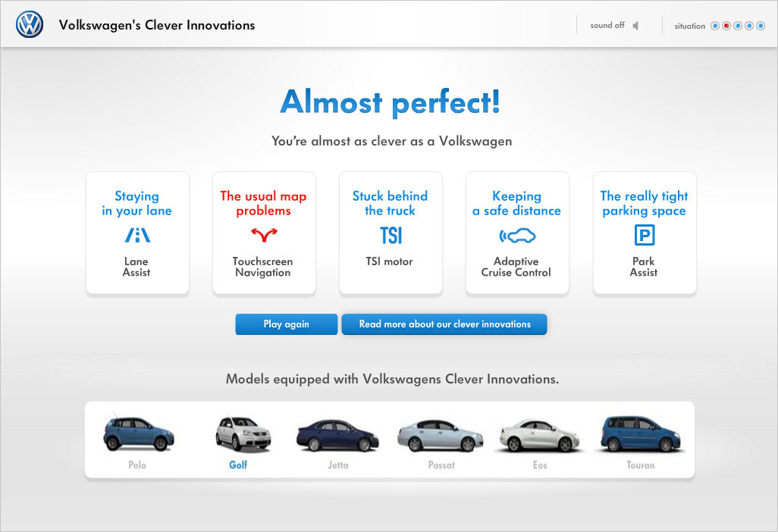The width and height of the screenshot is (778, 532).
Task: Click the 'Touchscreen Navigation' caption
Action: pyautogui.click(x=263, y=267)
